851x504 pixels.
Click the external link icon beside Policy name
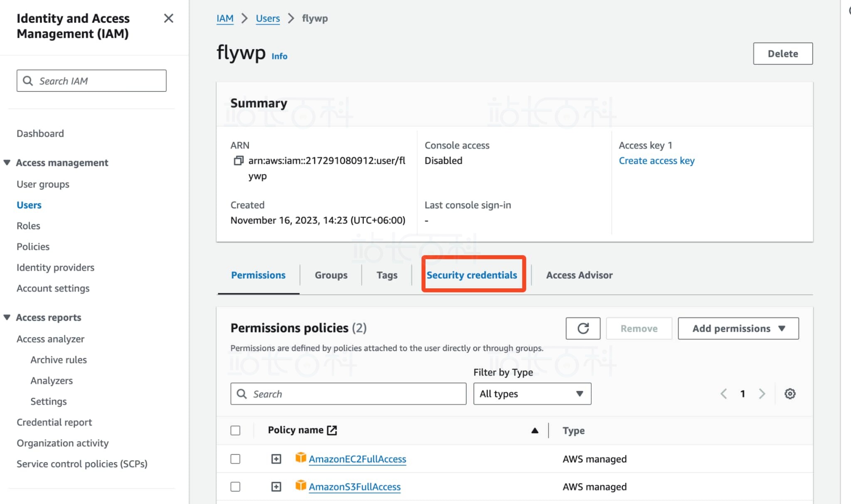point(332,430)
